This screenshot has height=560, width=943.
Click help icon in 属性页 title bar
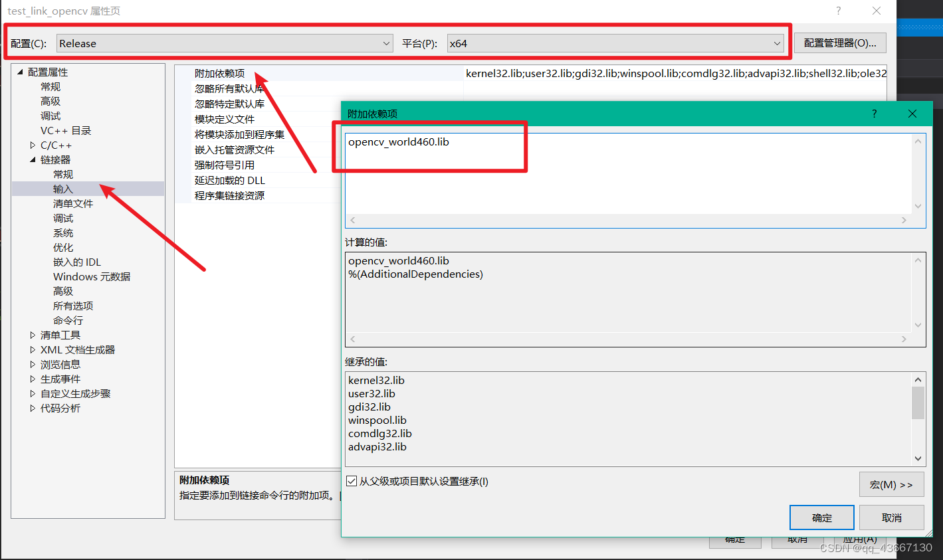pos(839,11)
